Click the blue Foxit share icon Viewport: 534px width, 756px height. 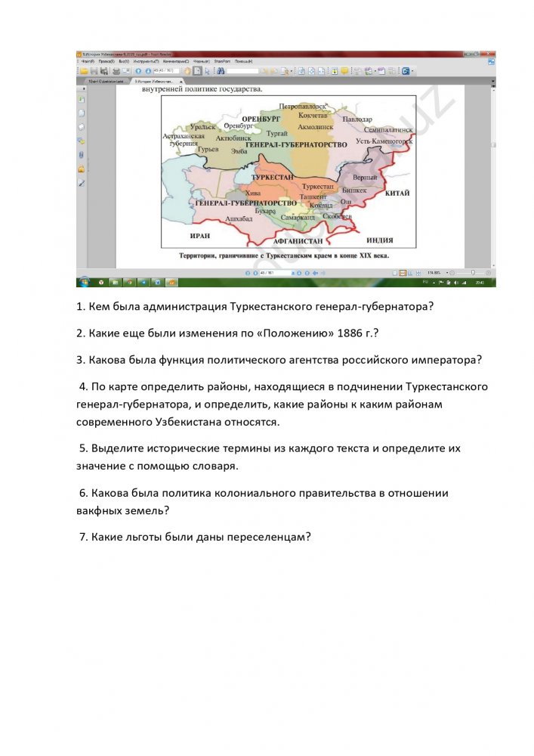click(406, 71)
